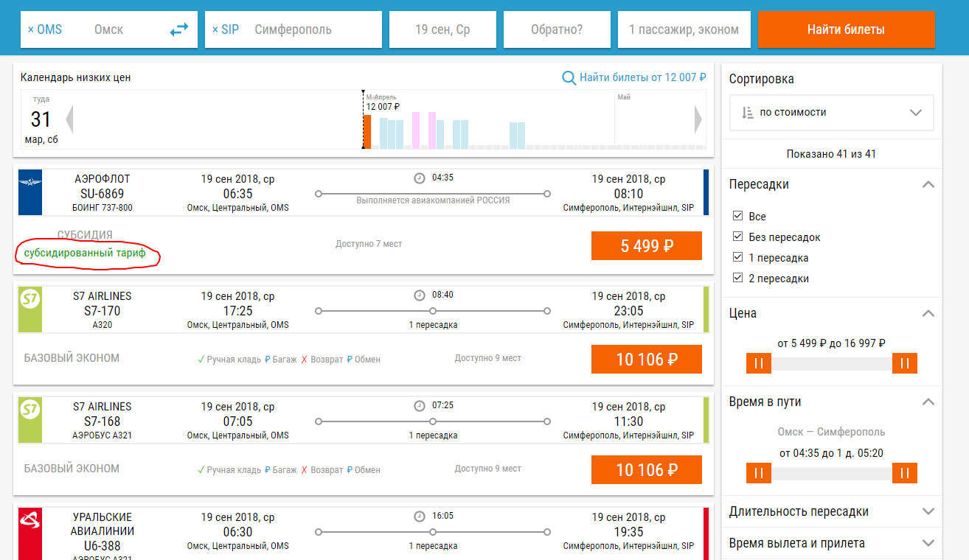The height and width of the screenshot is (560, 969).
Task: Select the 10 106 ₽ price for S7-168
Action: (647, 470)
